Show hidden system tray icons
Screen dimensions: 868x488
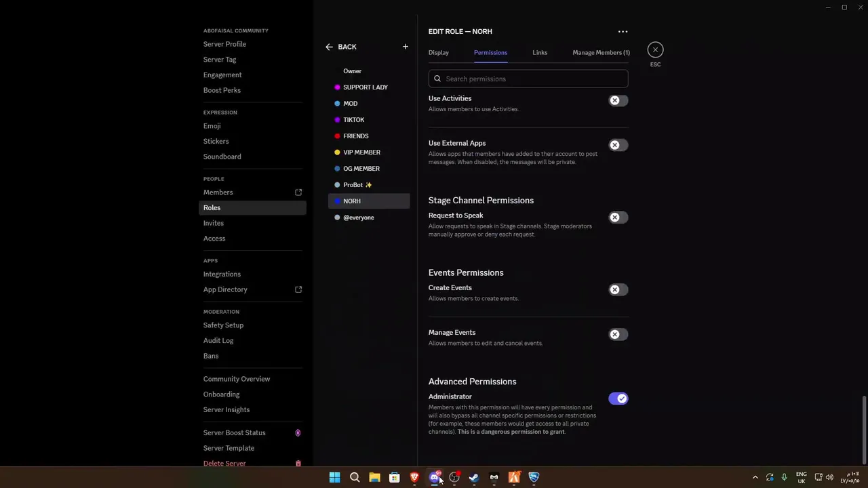click(755, 477)
